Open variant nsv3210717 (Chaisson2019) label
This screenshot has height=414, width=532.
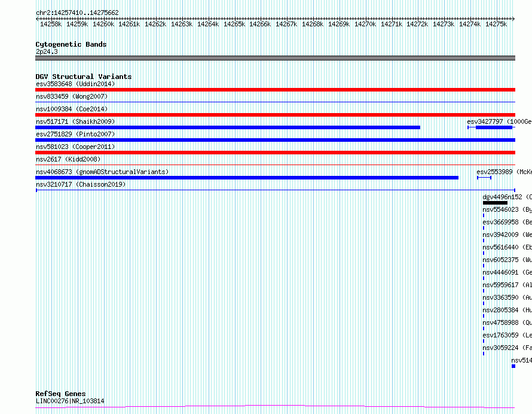click(x=81, y=184)
